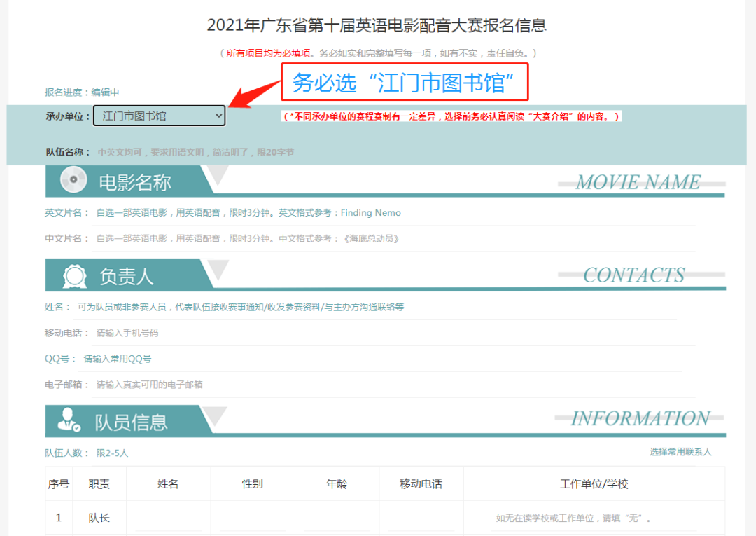Open the 承办单位 dropdown menu

pyautogui.click(x=159, y=116)
